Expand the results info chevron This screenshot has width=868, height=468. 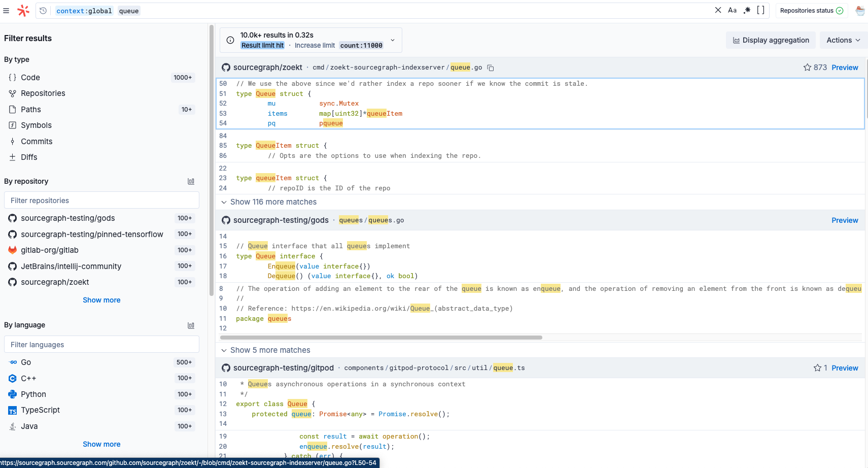(x=392, y=40)
